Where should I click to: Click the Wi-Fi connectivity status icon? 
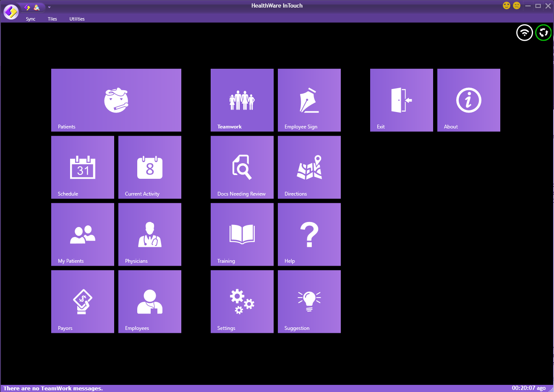524,32
